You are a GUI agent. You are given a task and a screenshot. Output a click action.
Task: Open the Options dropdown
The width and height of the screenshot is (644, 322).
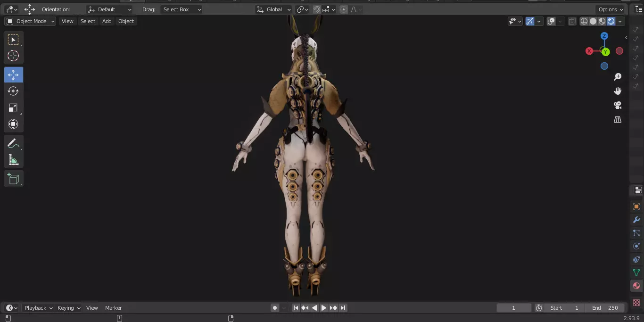611,9
